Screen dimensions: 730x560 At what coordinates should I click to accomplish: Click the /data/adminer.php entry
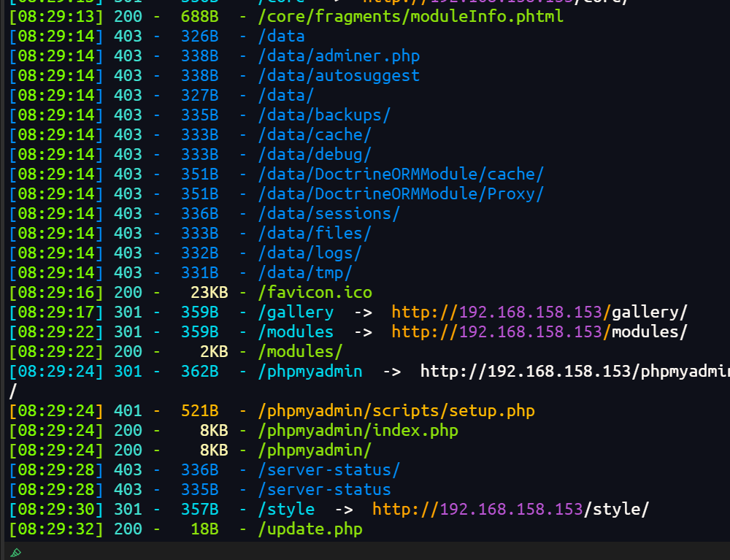coord(339,56)
